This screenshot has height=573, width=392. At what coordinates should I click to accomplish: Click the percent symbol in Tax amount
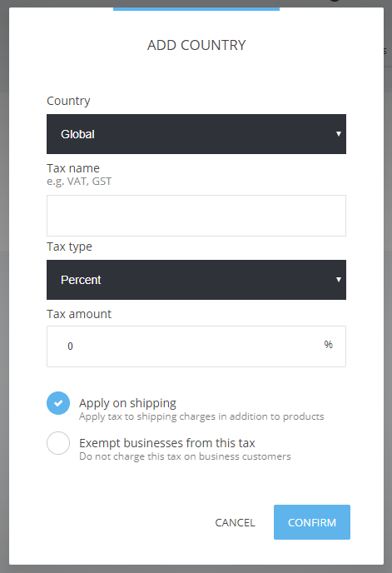pos(328,345)
